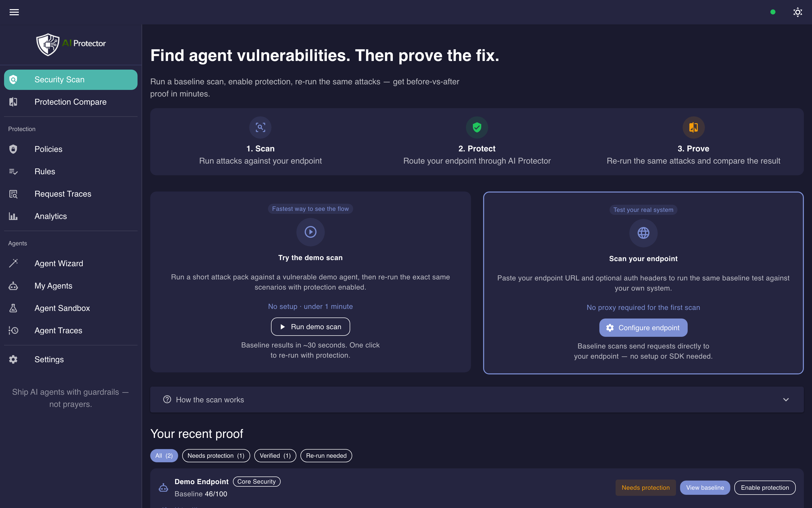This screenshot has height=508, width=812.
Task: Click the Agent Sandbox flask icon
Action: pos(13,308)
